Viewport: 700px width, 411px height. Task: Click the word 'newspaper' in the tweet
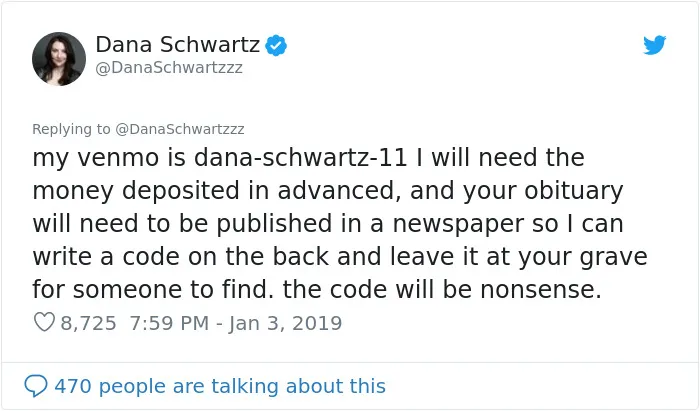[x=458, y=224]
